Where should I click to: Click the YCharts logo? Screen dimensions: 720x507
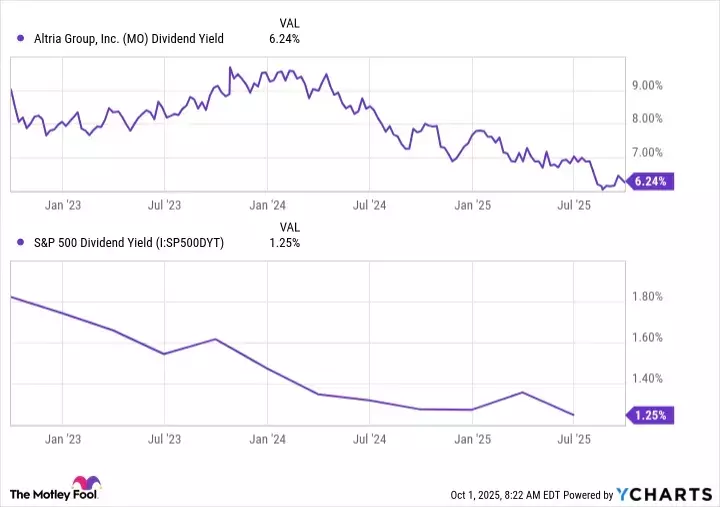661,493
